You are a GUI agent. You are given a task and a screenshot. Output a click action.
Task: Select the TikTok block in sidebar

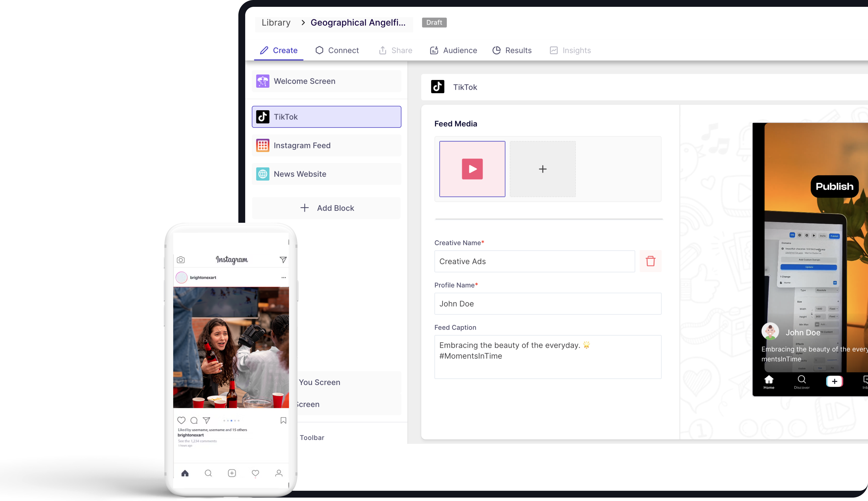327,117
